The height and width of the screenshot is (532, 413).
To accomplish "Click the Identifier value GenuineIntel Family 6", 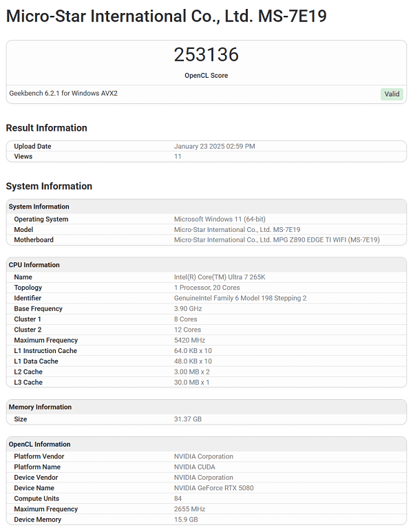I will (x=240, y=298).
